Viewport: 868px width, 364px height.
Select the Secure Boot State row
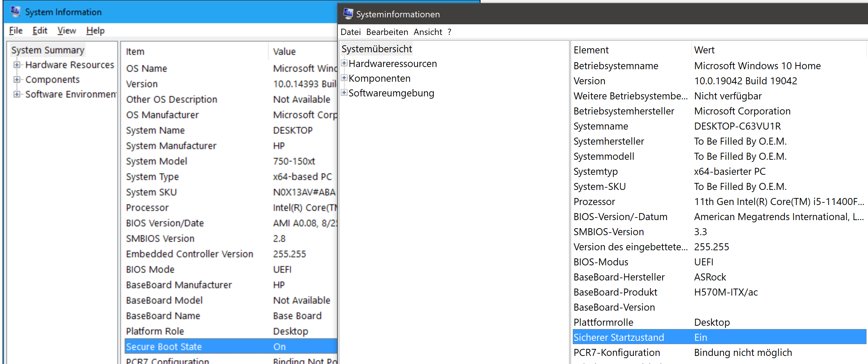pyautogui.click(x=231, y=347)
